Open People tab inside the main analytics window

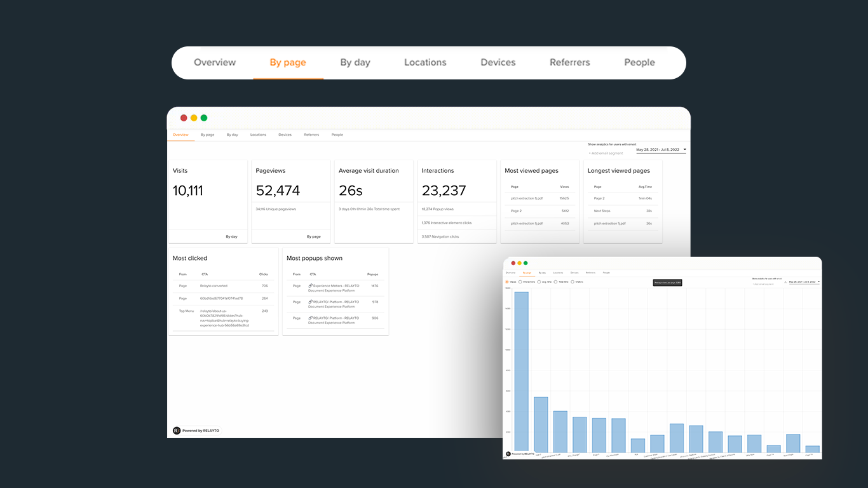pos(337,135)
